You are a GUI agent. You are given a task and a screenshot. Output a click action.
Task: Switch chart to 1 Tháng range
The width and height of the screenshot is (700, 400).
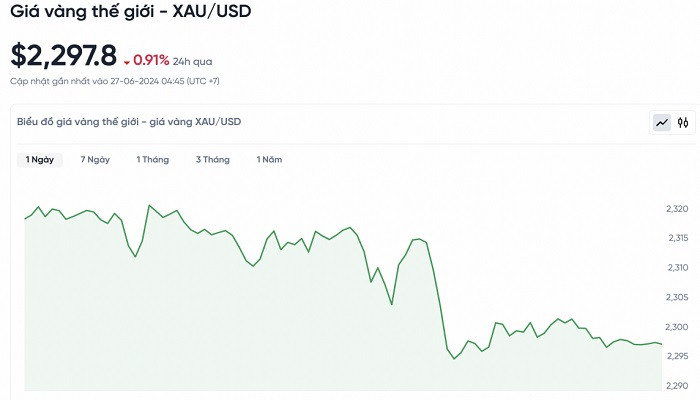[x=153, y=160]
